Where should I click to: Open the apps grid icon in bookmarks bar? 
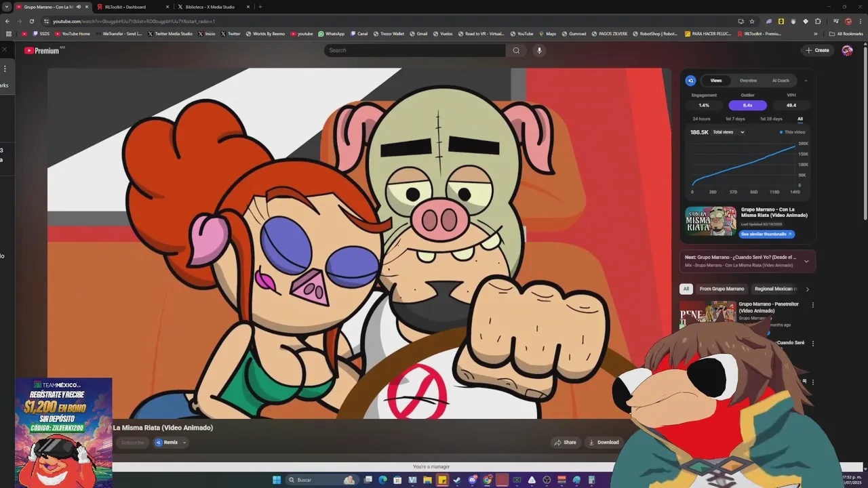coord(9,33)
